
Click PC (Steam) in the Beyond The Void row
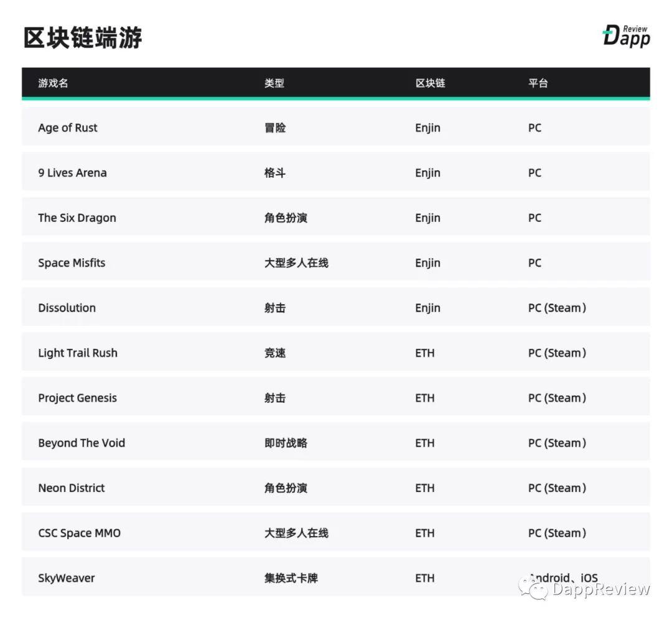(557, 443)
